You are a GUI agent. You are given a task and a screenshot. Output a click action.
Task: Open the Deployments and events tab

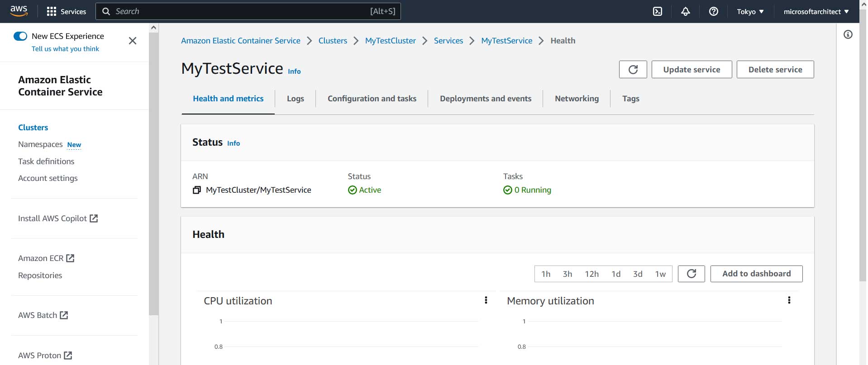point(486,99)
